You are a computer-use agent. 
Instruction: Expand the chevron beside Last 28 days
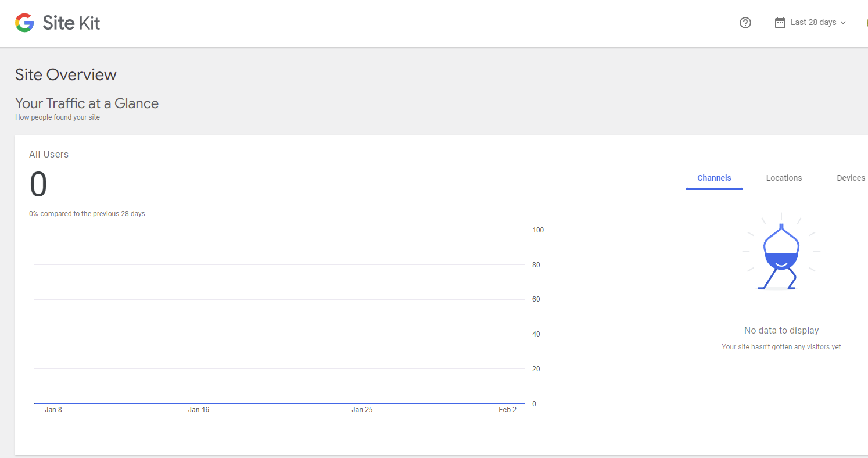click(844, 23)
